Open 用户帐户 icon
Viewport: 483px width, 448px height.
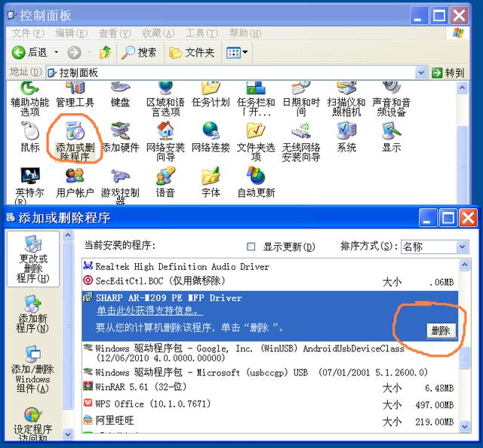point(75,183)
